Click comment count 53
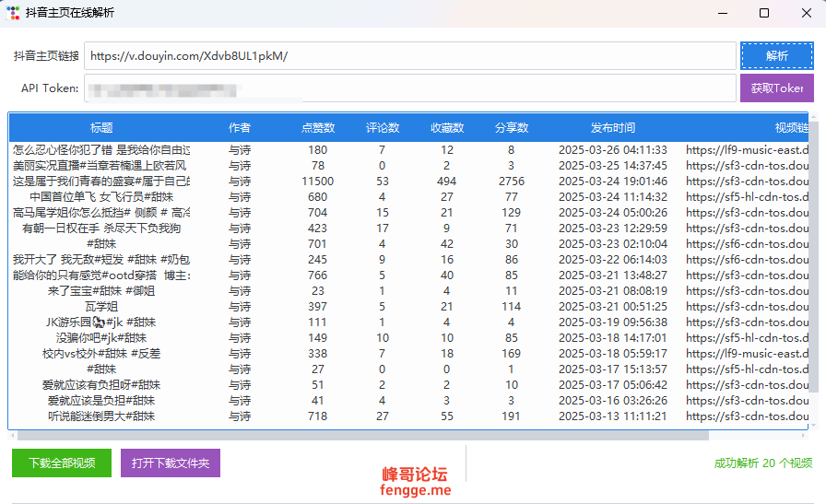Viewport: 826px width, 504px height. coord(383,182)
